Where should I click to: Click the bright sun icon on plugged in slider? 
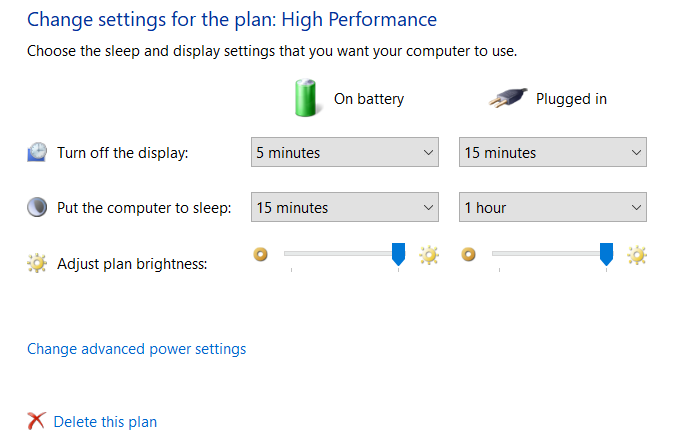pos(637,255)
